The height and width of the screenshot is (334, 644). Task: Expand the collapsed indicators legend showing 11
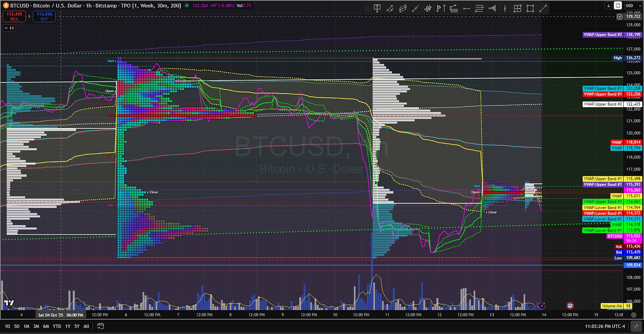coord(9,28)
